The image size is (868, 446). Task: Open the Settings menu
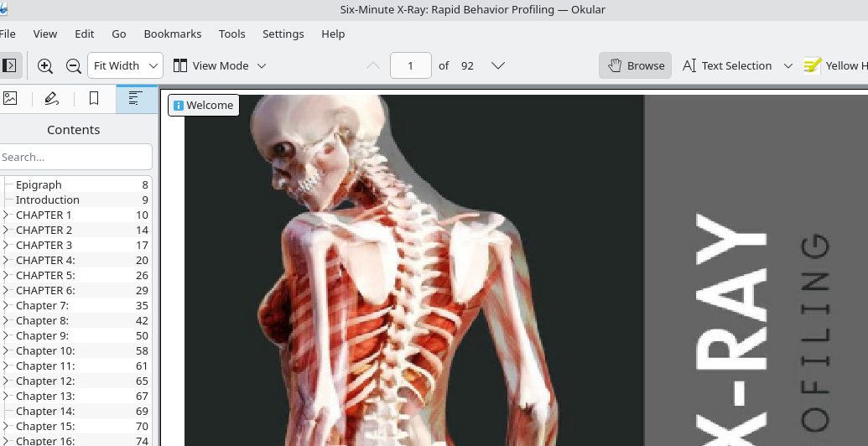click(x=283, y=34)
